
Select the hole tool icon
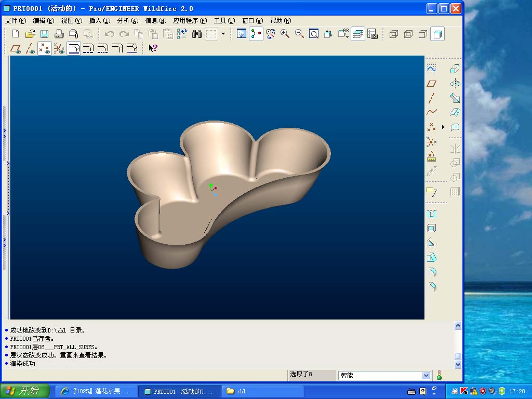click(x=432, y=214)
